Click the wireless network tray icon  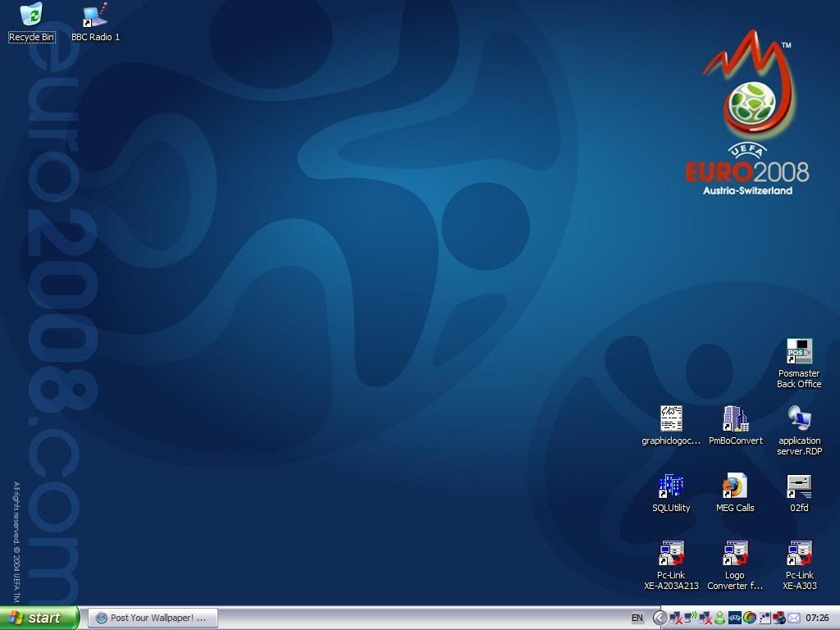tap(691, 618)
